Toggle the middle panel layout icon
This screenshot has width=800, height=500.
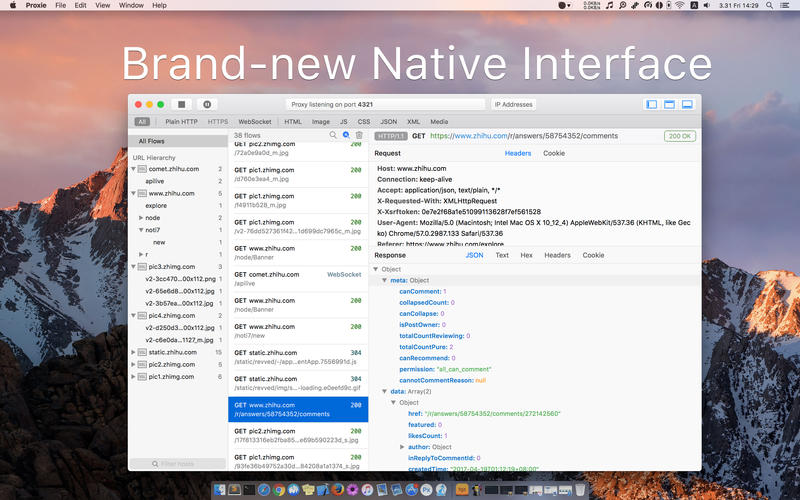pos(669,105)
